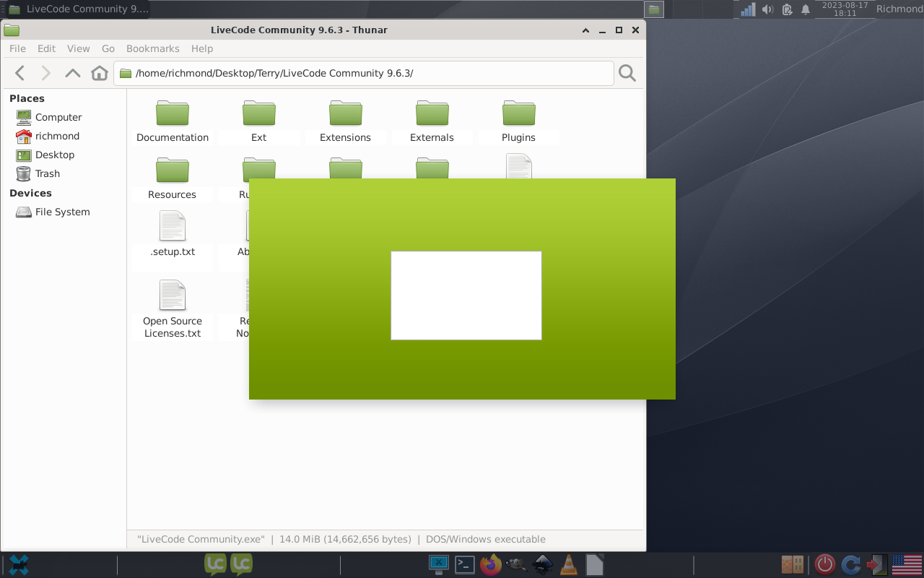Click the blue restart arrow icon

pyautogui.click(x=851, y=564)
